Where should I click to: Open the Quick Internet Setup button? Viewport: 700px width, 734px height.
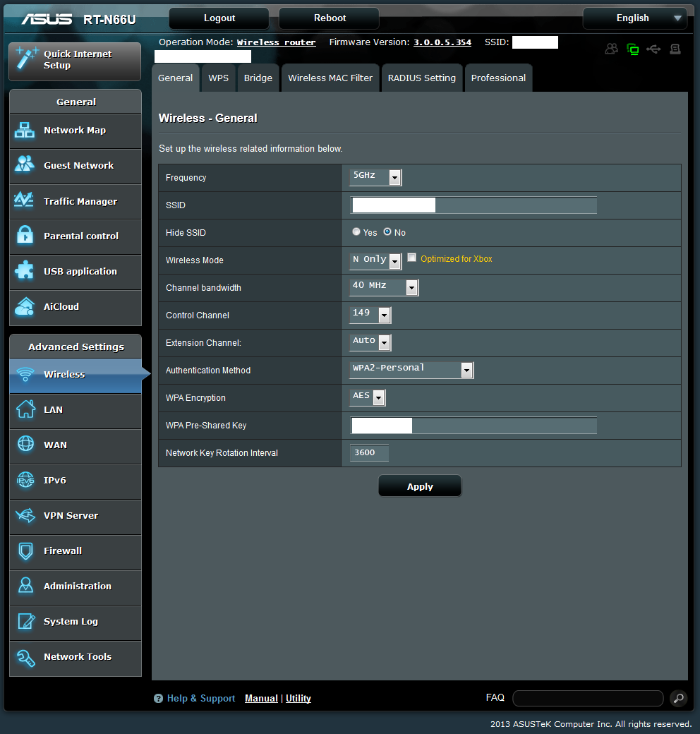point(75,61)
